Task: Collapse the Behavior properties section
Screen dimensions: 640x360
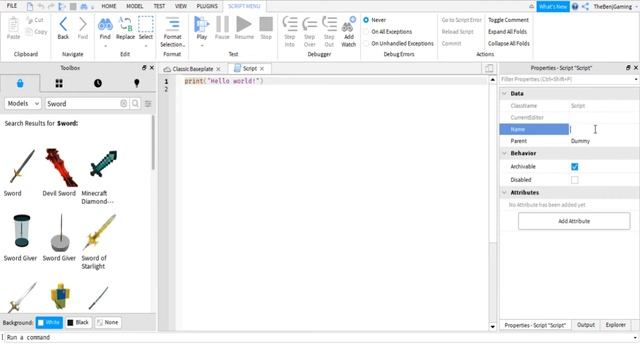Action: point(504,153)
